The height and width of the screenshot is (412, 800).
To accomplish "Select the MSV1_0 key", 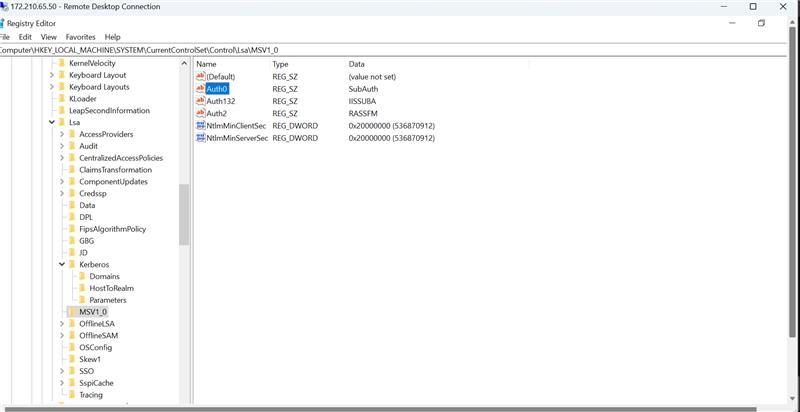I will pos(93,312).
